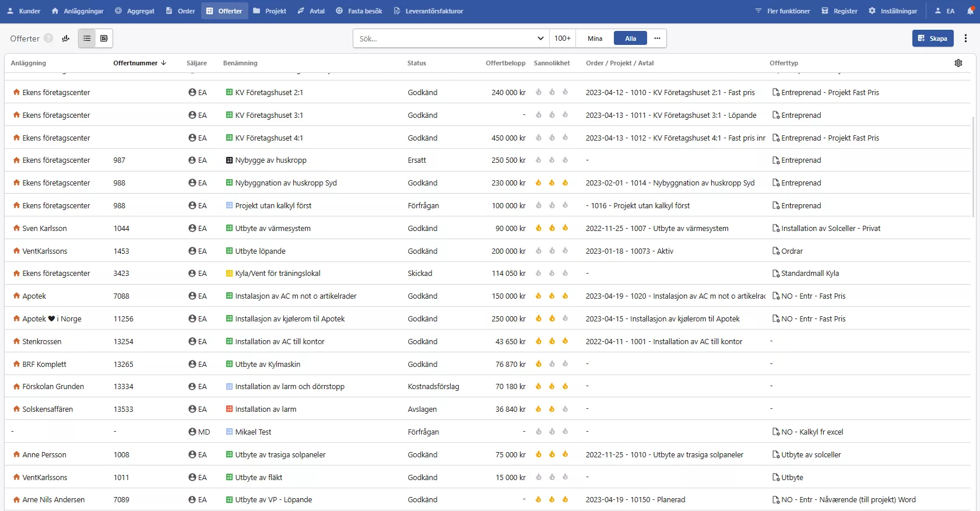Toggle filter to Mina offers
The height and width of the screenshot is (511, 980).
click(x=595, y=38)
